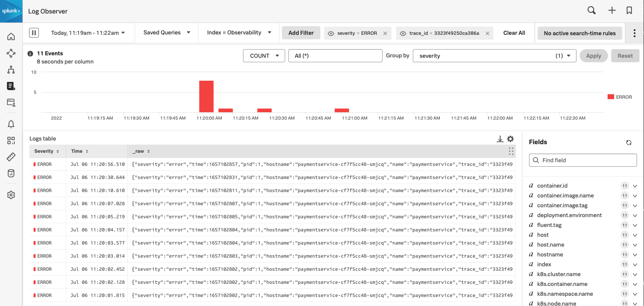Expand the deployment.environment field
644x306 pixels.
tap(635, 215)
